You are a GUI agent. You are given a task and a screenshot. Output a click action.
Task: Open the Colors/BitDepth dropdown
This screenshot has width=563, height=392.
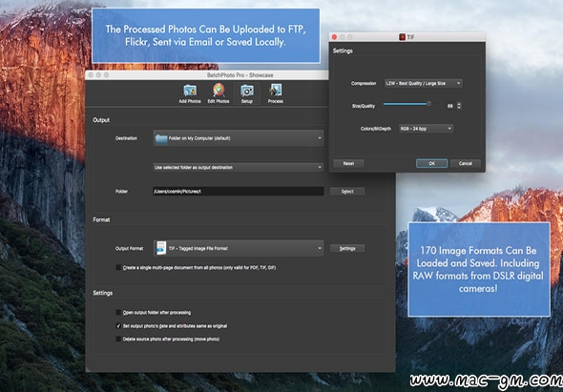(426, 129)
